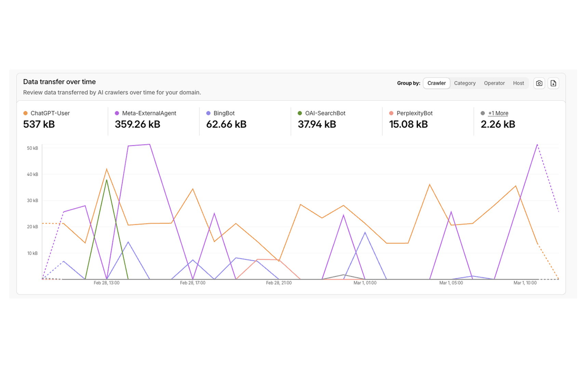Open hidden crawlers via +1 More link
This screenshot has width=588, height=369.
tap(498, 113)
